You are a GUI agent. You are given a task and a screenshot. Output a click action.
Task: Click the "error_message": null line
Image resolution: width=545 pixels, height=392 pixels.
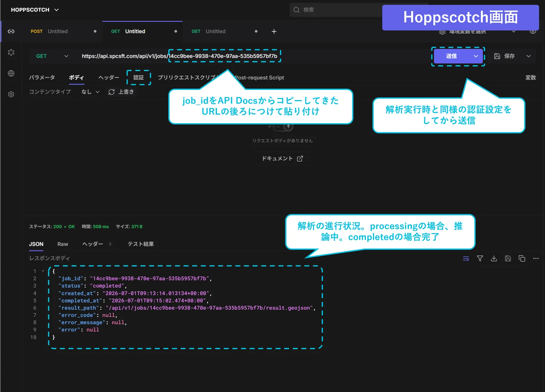click(92, 323)
